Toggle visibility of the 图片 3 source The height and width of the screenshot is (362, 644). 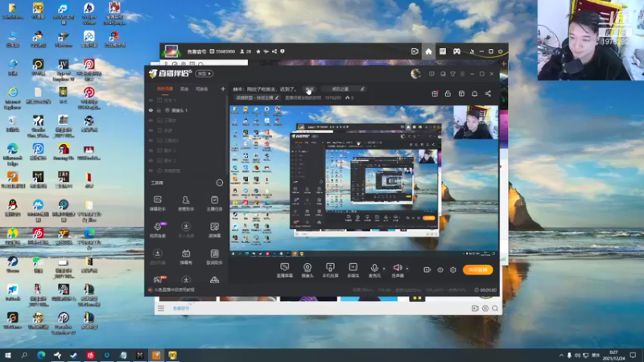pyautogui.click(x=151, y=150)
